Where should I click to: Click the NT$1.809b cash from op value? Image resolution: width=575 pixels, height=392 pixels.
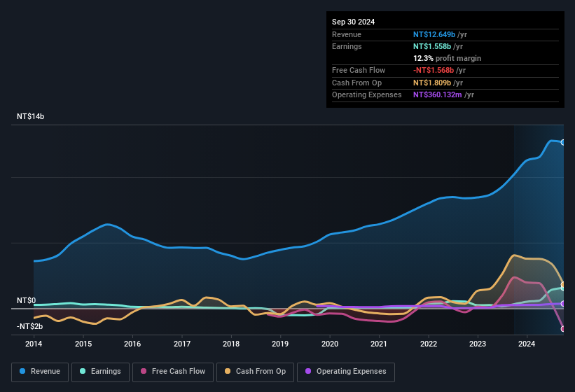(432, 83)
